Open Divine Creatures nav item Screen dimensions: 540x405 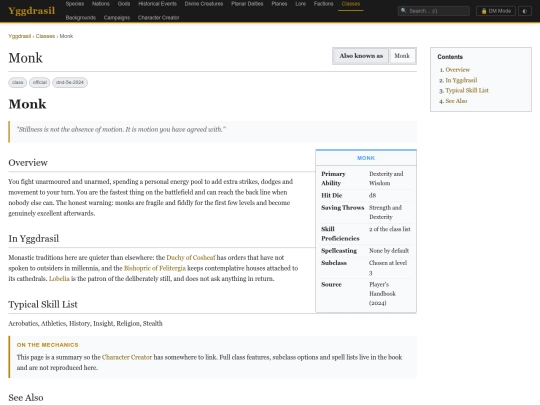coord(204,4)
